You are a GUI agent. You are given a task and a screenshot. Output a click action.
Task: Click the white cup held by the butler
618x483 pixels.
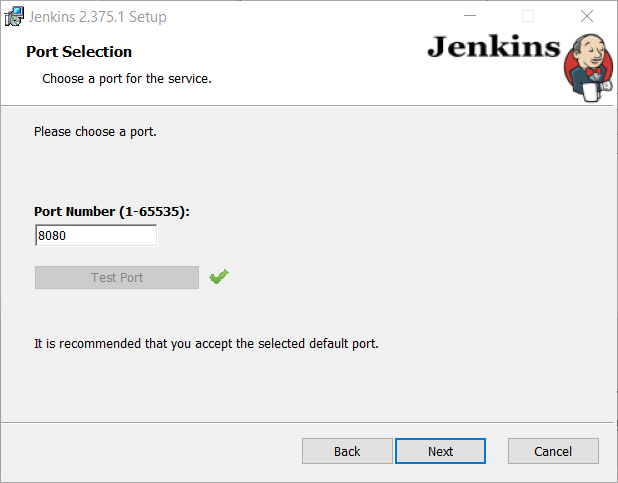click(x=591, y=92)
